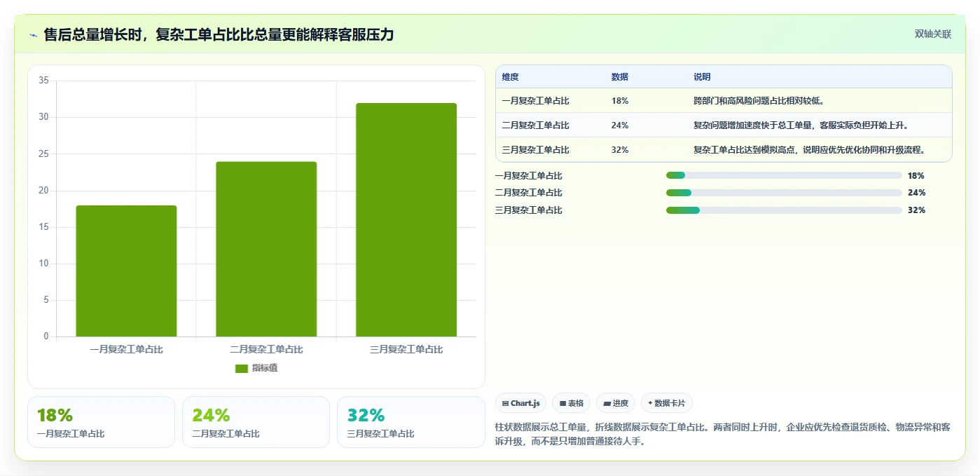Screen dimensions: 980x476
Task: Click the 三月复杂工单占比 bar in chart
Action: 406,219
